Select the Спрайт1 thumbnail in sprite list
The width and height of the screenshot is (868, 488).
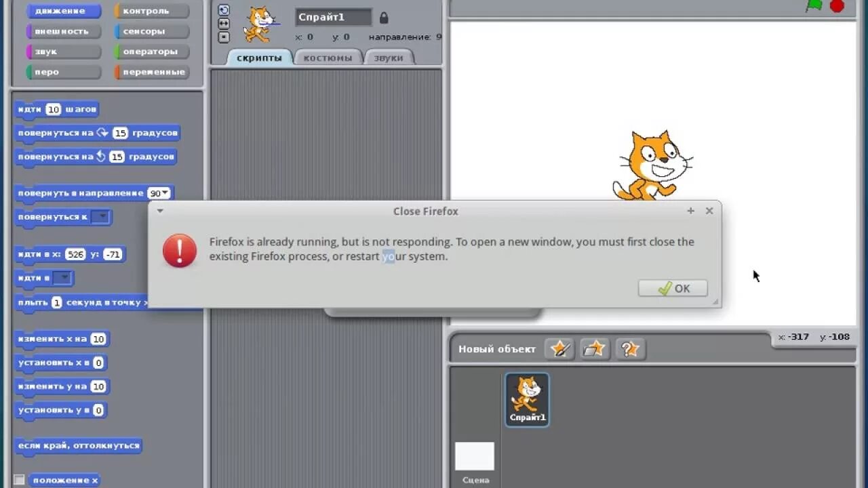(x=527, y=399)
